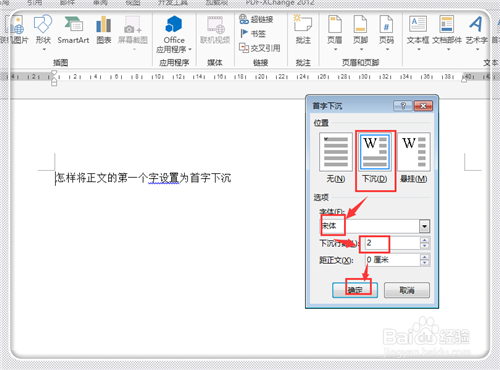Image resolution: width=500 pixels, height=370 pixels.
Task: Insert a 超链接 hyperlink
Action: pos(256,19)
